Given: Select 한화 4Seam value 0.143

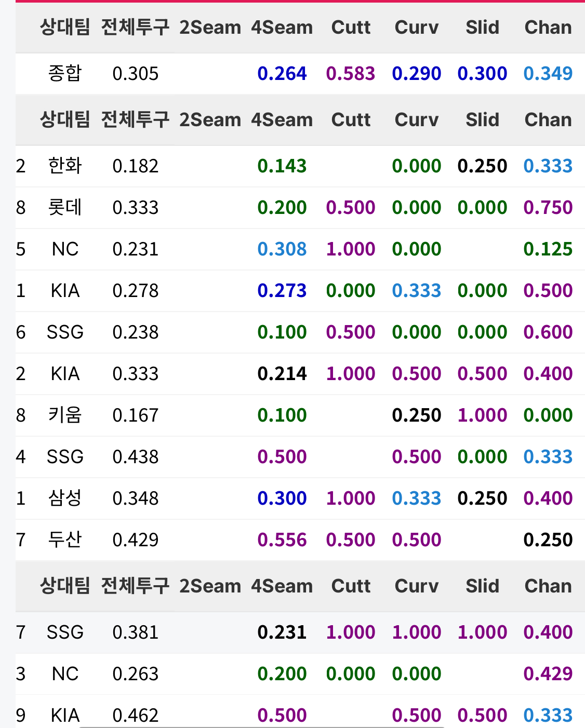Looking at the screenshot, I should (282, 166).
